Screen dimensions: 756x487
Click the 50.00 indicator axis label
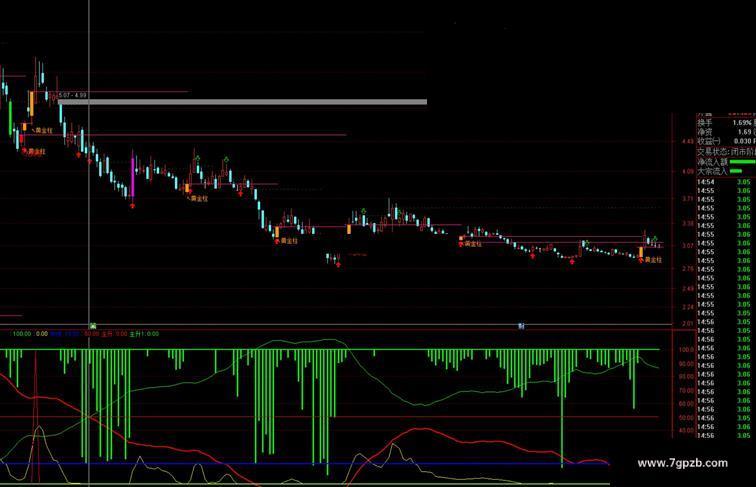point(686,418)
